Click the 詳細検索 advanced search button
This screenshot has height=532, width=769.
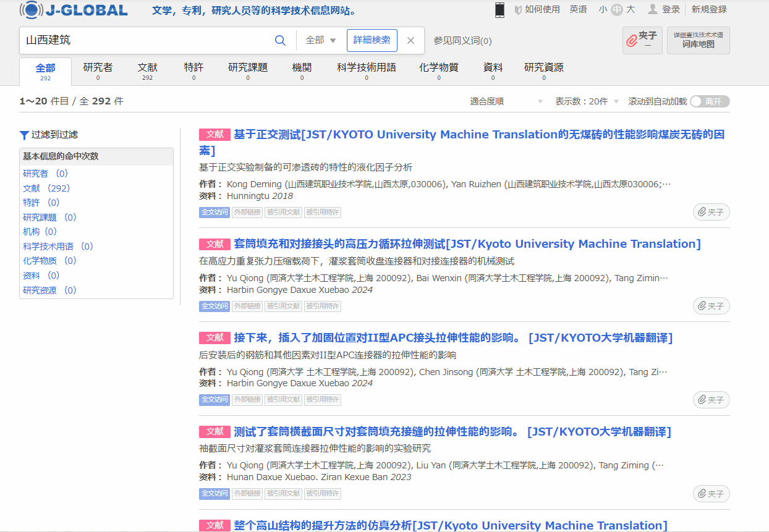tap(372, 40)
